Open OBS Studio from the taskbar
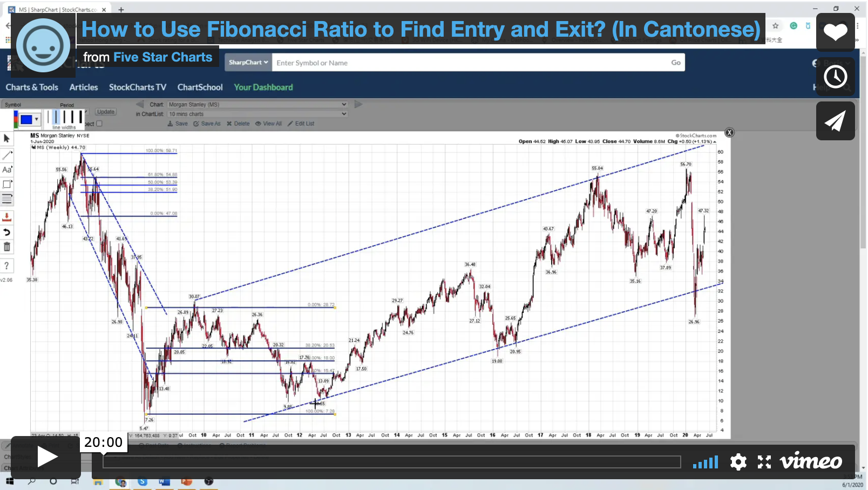 (209, 482)
